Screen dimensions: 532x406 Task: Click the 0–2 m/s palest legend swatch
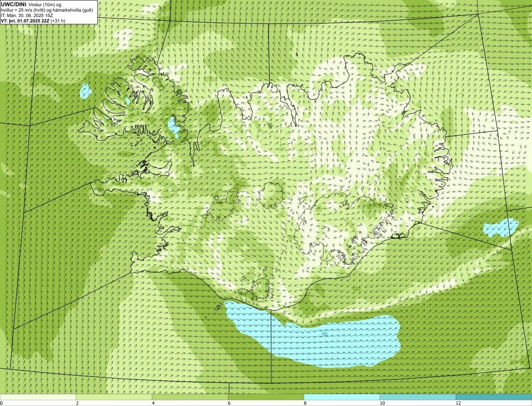point(38,397)
